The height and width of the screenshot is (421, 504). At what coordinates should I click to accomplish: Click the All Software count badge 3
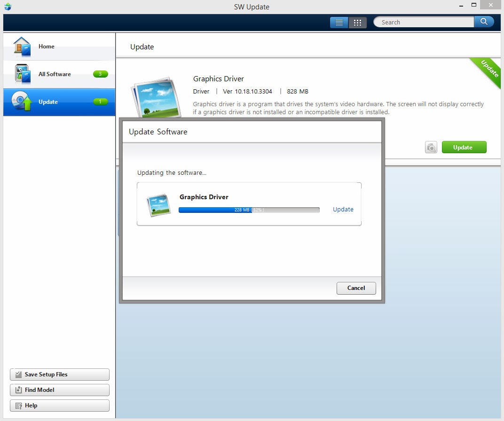[x=100, y=74]
